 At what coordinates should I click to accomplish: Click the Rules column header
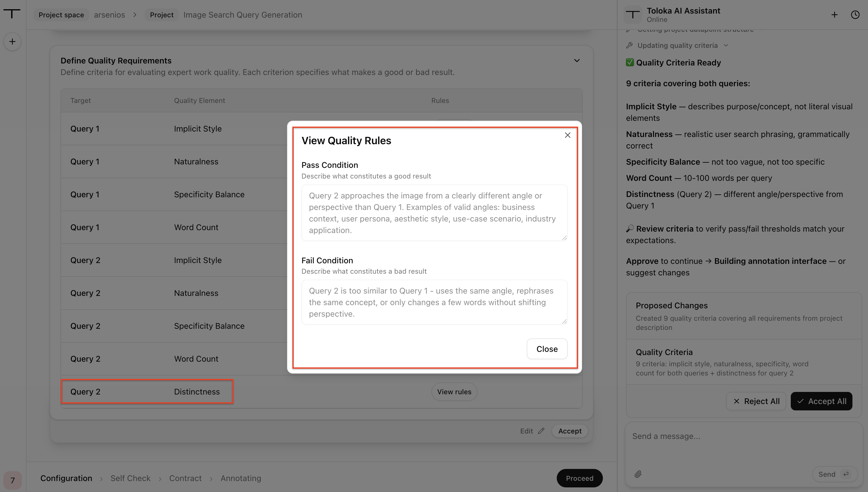tap(440, 100)
